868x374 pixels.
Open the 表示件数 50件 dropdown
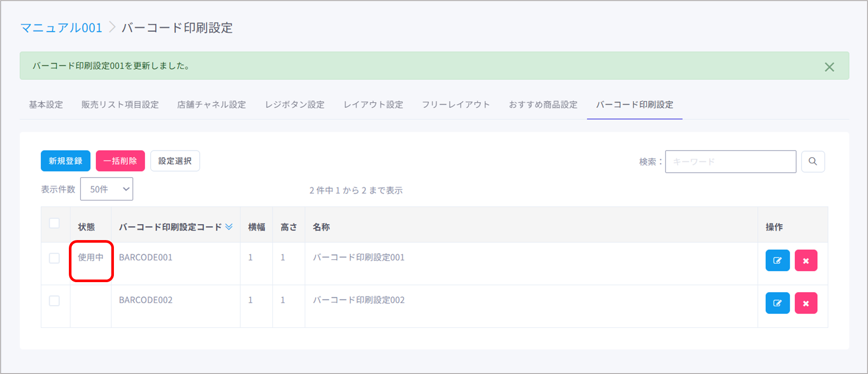107,189
